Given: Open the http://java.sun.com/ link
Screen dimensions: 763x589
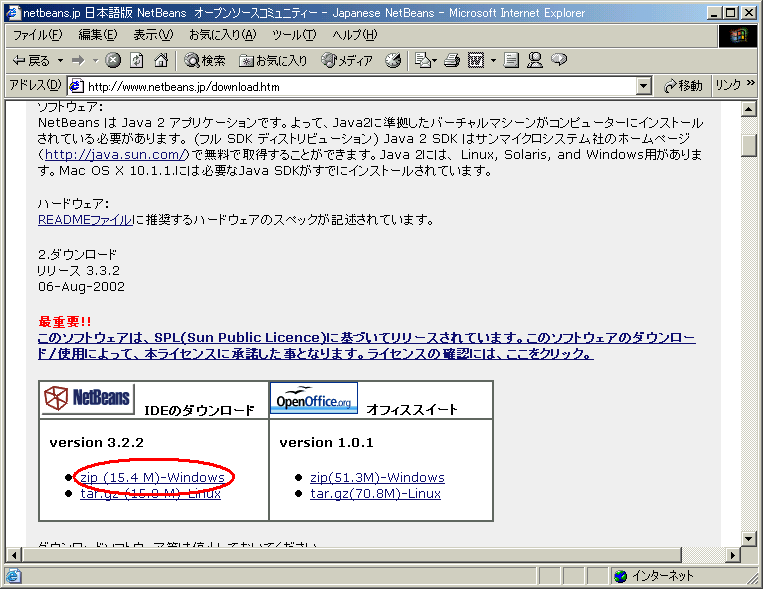Looking at the screenshot, I should coord(114,155).
